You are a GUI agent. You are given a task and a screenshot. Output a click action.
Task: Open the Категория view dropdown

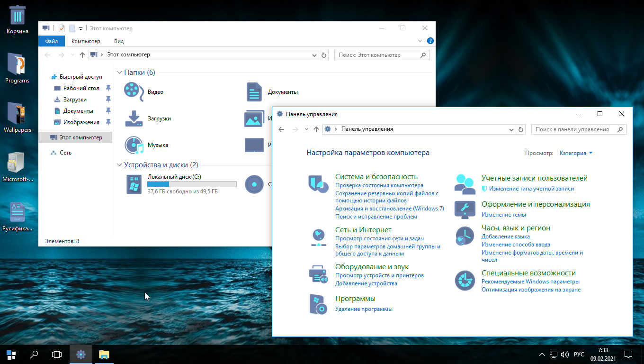click(576, 153)
